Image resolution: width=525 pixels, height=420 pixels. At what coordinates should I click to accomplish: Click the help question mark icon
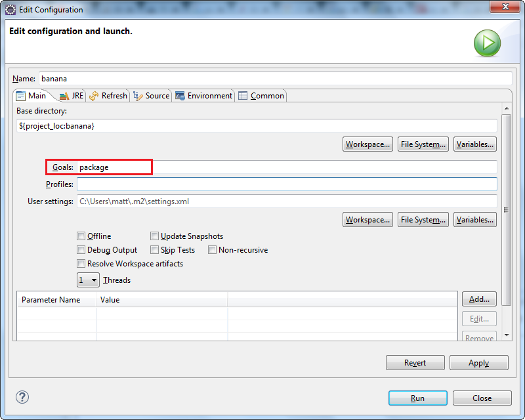22,397
